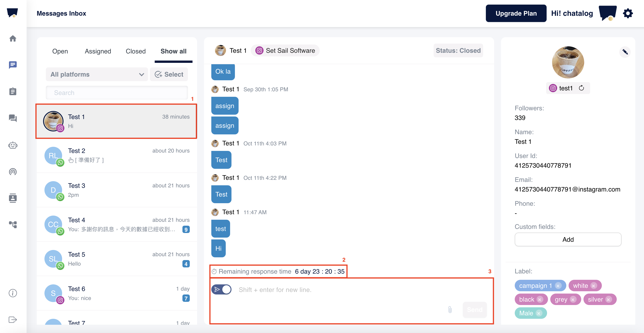Click the 'Ok la' message bubble

pyautogui.click(x=223, y=72)
